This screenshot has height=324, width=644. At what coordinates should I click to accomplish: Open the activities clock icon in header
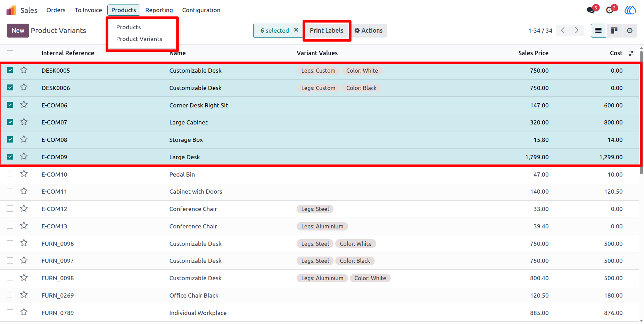coord(610,10)
